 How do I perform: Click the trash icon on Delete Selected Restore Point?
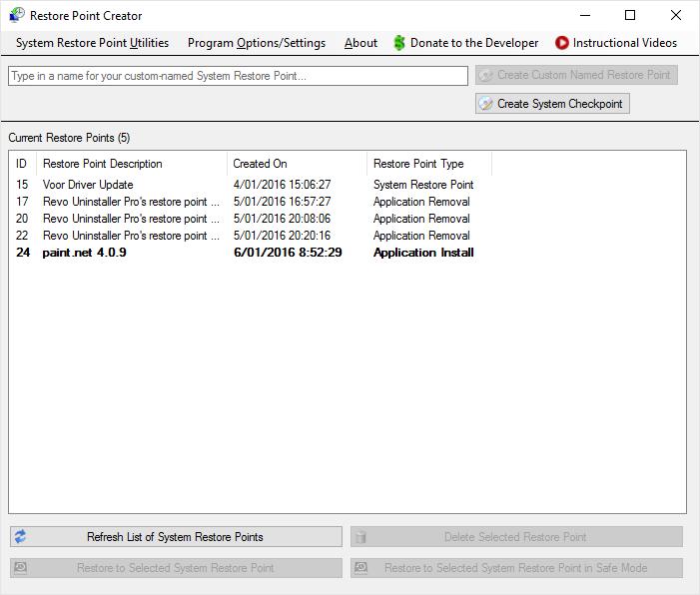click(x=361, y=537)
